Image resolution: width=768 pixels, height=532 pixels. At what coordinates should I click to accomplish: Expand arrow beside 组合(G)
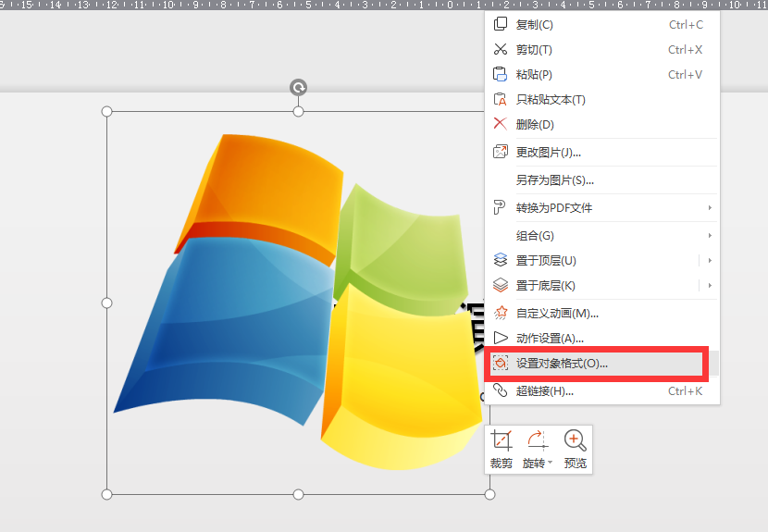click(710, 236)
